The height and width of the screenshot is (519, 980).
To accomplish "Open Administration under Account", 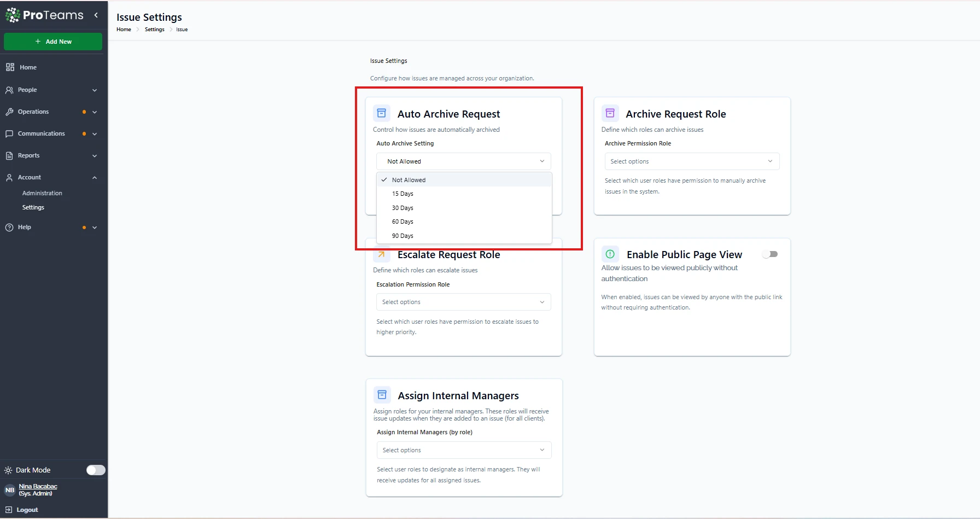I will tap(42, 193).
